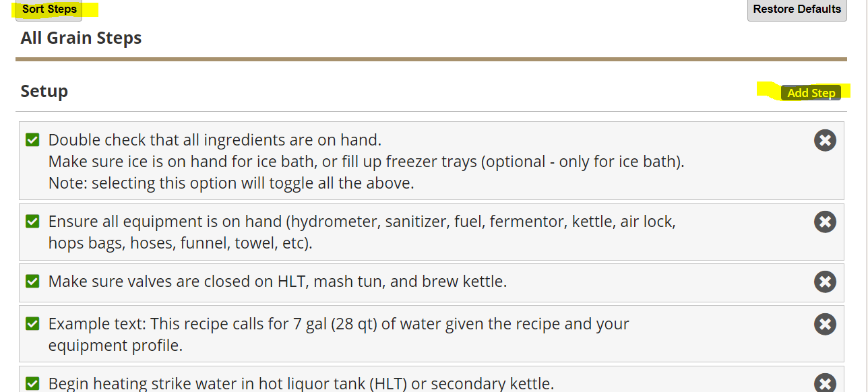The height and width of the screenshot is (392, 868).
Task: Select the 'All Grain Steps' heading
Action: (81, 38)
